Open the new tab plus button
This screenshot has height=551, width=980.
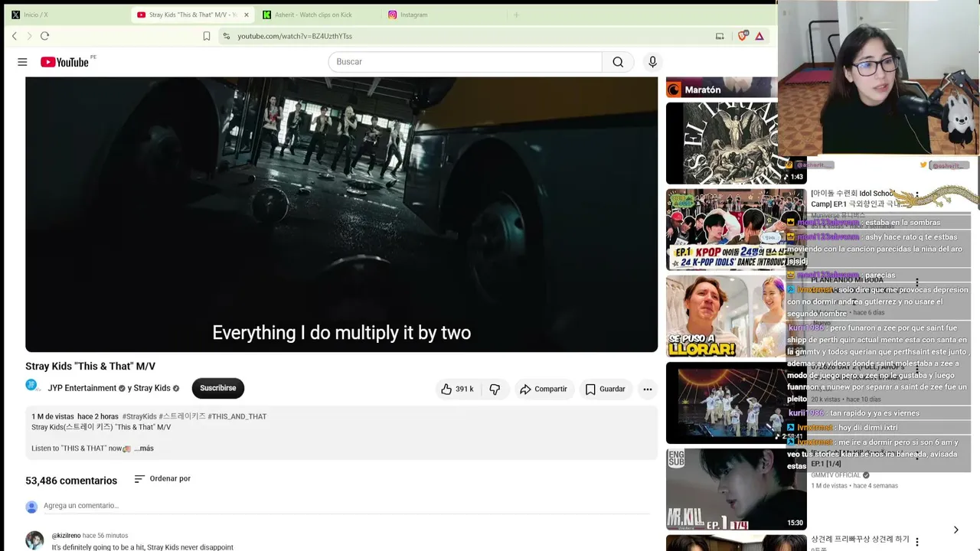coord(516,15)
